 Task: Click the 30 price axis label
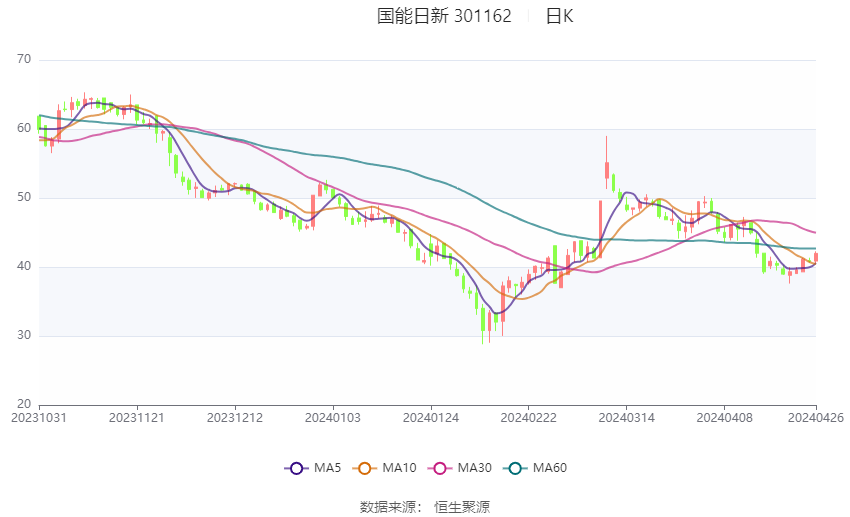(x=25, y=336)
